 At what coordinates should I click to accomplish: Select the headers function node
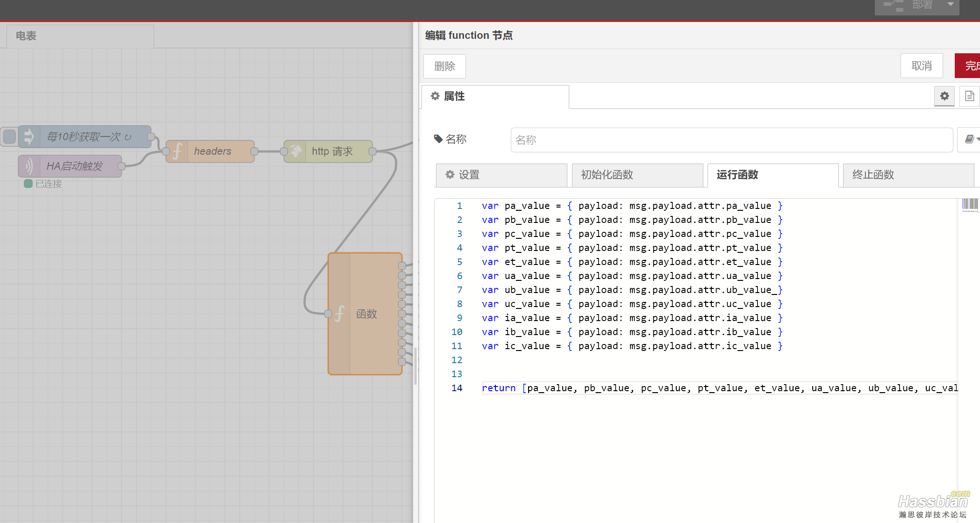(x=210, y=151)
